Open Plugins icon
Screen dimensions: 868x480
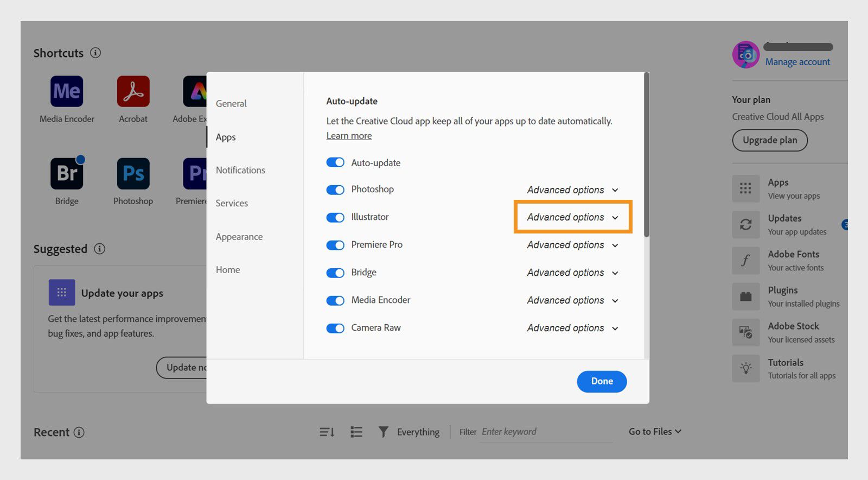tap(746, 296)
